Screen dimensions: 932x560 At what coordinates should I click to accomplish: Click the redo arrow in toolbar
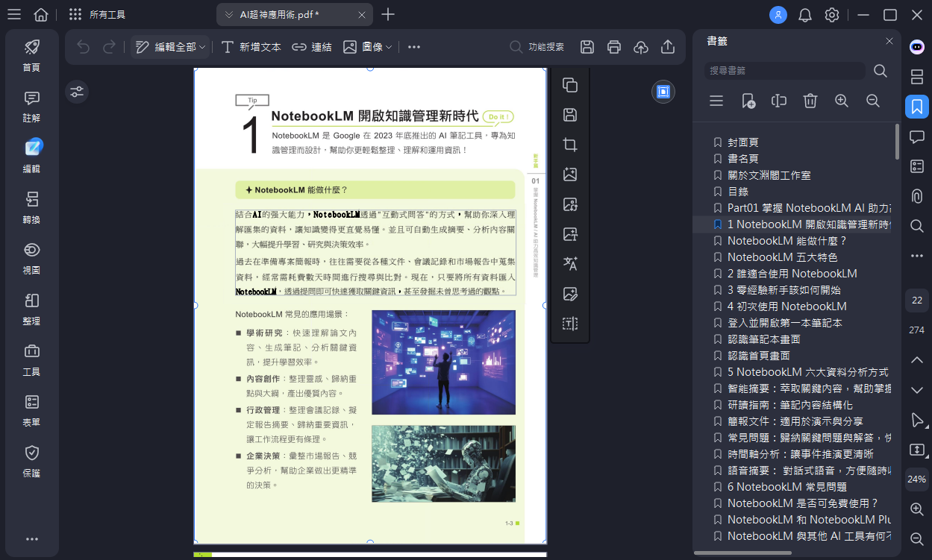(x=109, y=47)
